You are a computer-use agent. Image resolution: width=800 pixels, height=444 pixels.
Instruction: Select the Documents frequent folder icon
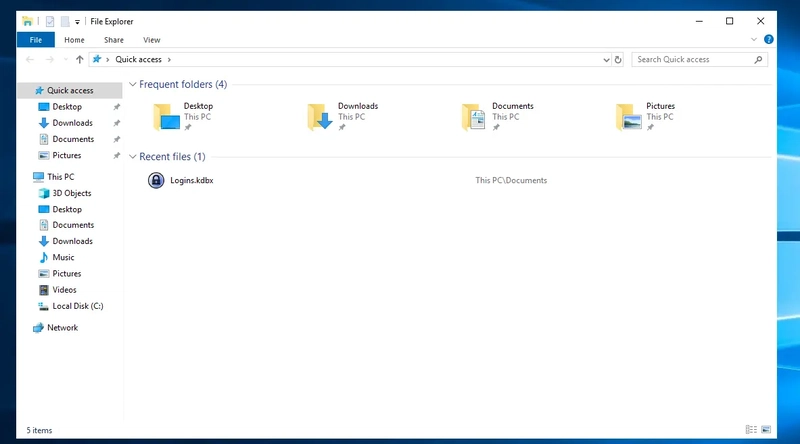tap(474, 117)
